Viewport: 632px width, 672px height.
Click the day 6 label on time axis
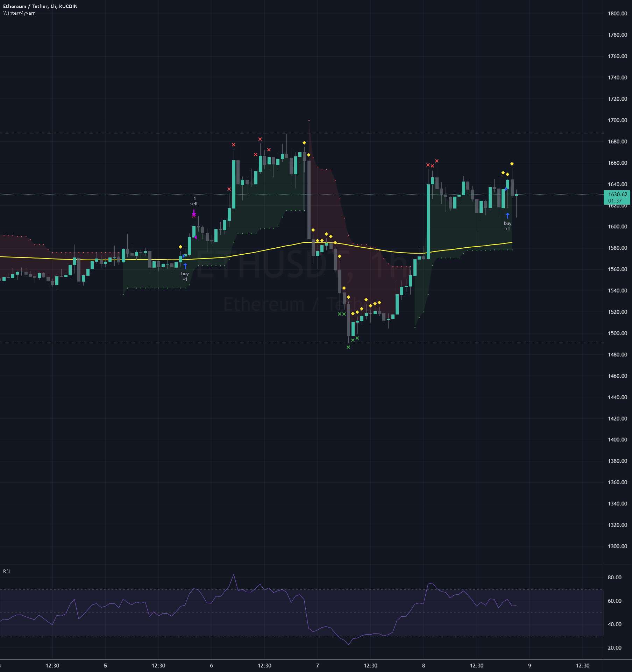tap(211, 666)
